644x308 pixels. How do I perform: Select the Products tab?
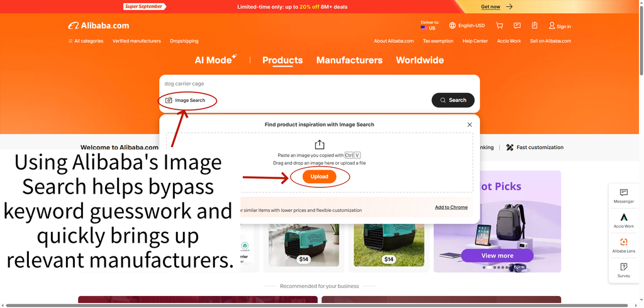coord(282,60)
